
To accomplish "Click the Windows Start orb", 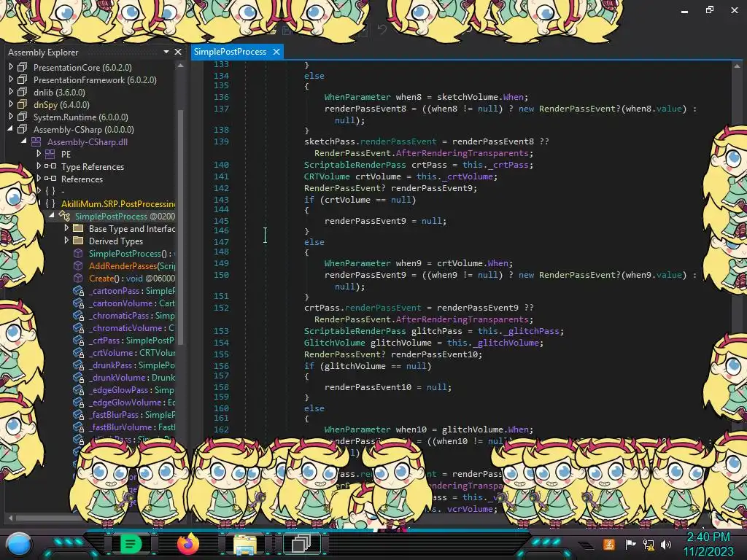I will tap(19, 545).
